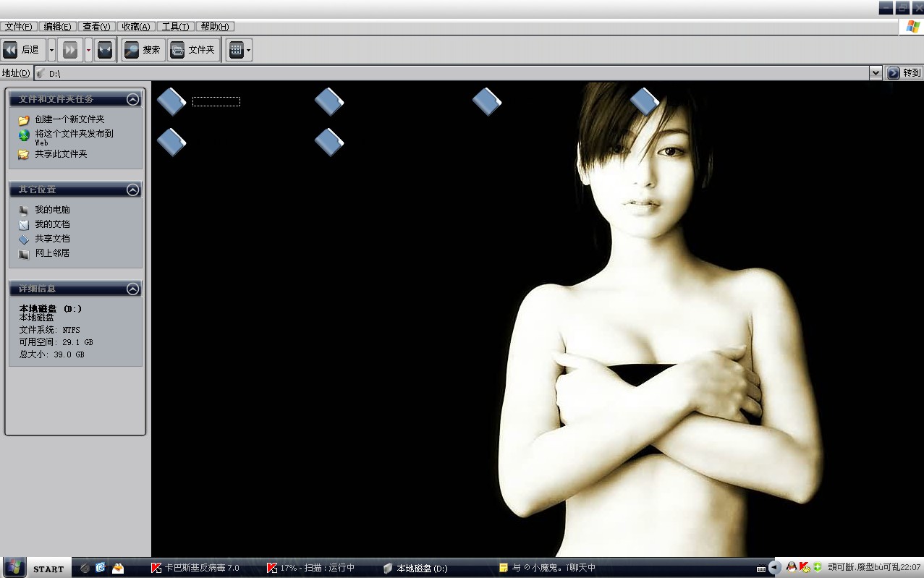Collapse the 其它位置 panel
The image size is (924, 578).
[132, 190]
